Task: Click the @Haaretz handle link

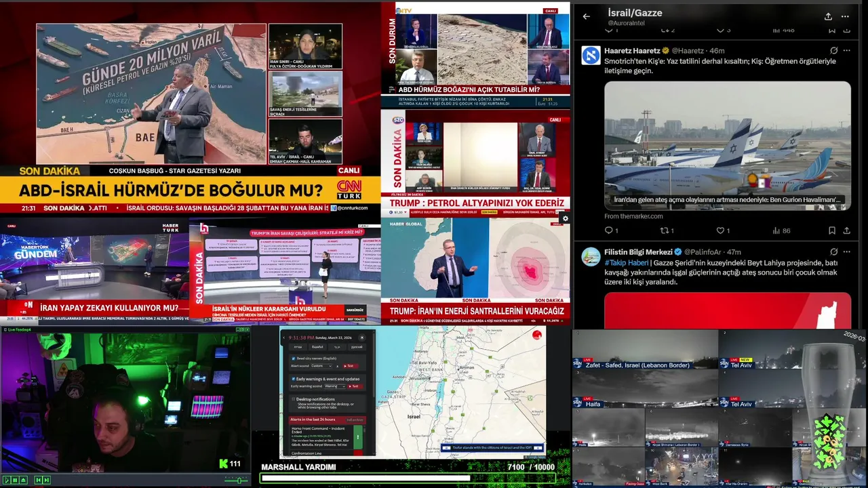Action: [689, 51]
